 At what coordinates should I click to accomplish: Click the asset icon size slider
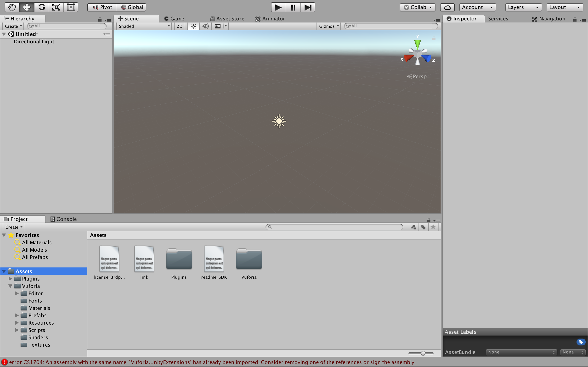423,353
